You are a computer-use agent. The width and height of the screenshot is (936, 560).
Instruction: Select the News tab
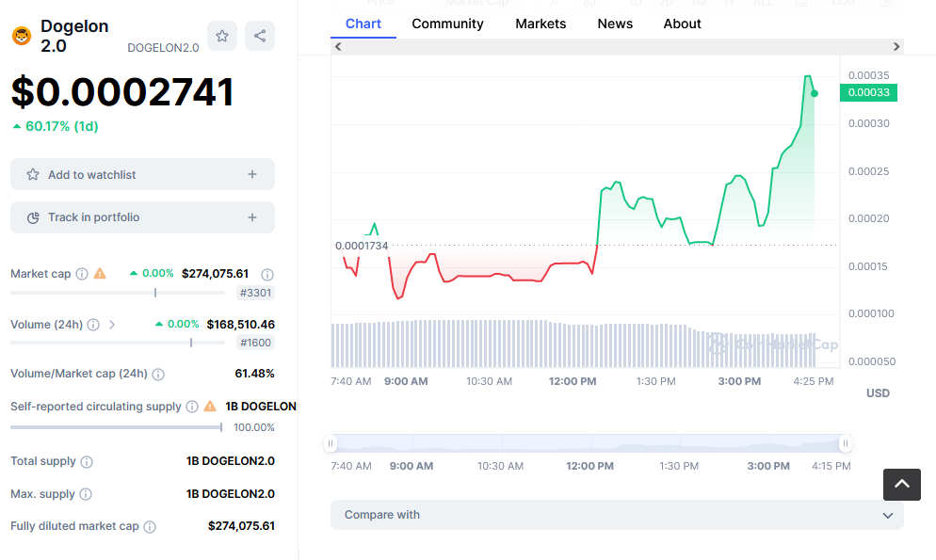615,24
